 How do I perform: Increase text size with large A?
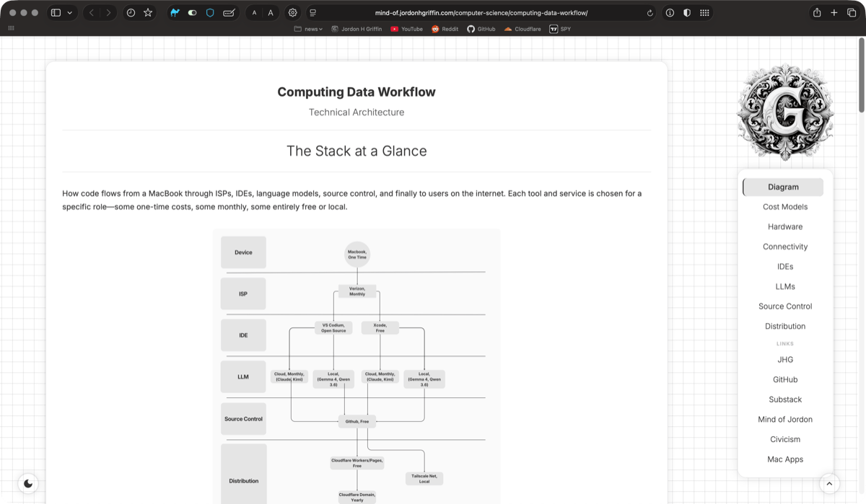click(x=271, y=12)
